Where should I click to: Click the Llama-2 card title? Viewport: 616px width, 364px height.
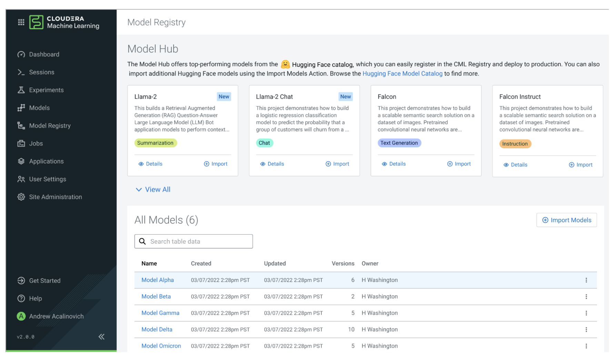tap(146, 97)
